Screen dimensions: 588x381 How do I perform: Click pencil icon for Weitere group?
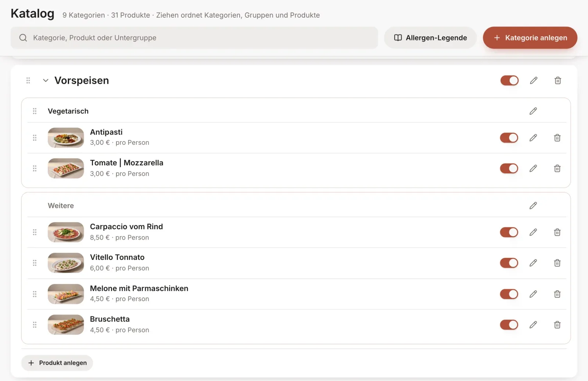(x=533, y=206)
